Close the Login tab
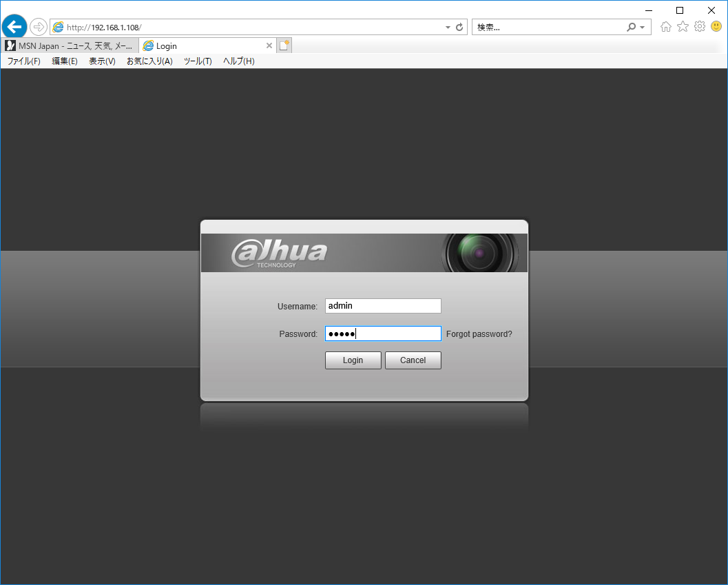 (x=269, y=45)
